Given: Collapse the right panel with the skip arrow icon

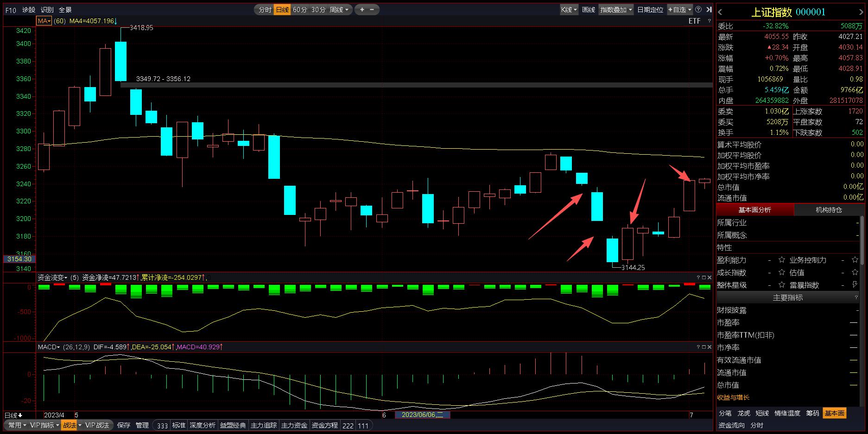Looking at the screenshot, I should (x=709, y=9).
